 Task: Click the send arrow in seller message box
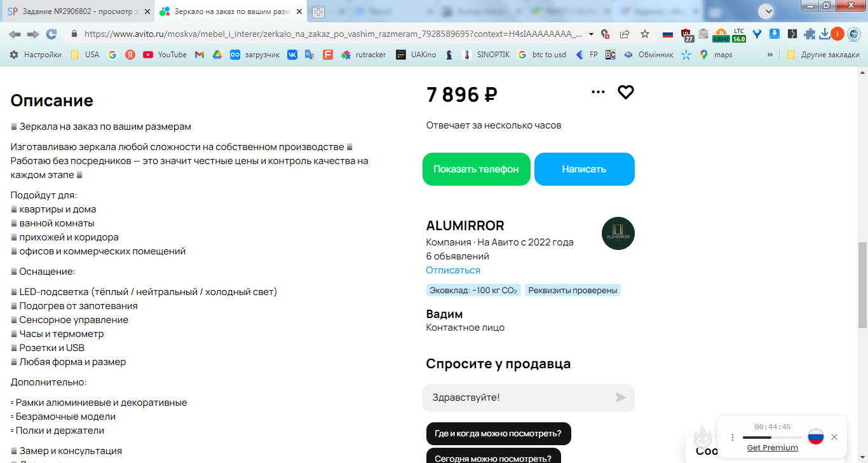(621, 397)
